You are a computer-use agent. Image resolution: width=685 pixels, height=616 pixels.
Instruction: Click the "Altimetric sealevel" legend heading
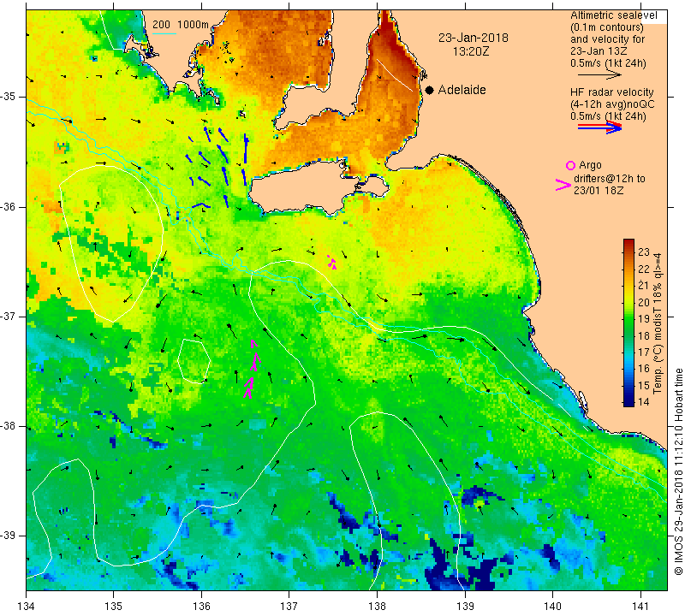click(x=613, y=15)
